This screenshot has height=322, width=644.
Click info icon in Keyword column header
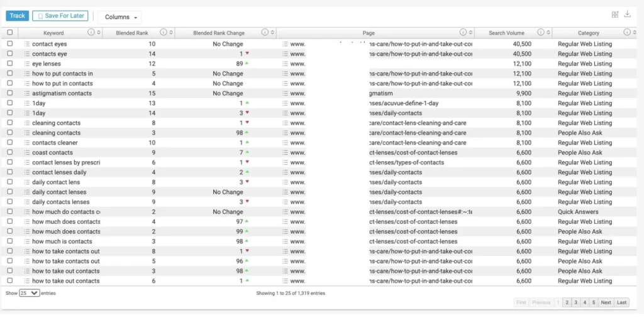(x=91, y=33)
